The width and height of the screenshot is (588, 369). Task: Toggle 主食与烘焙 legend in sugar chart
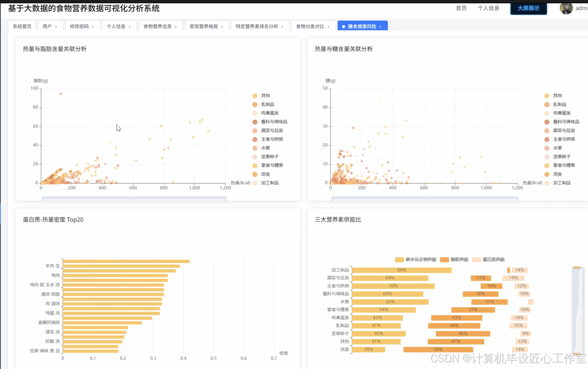pos(560,139)
